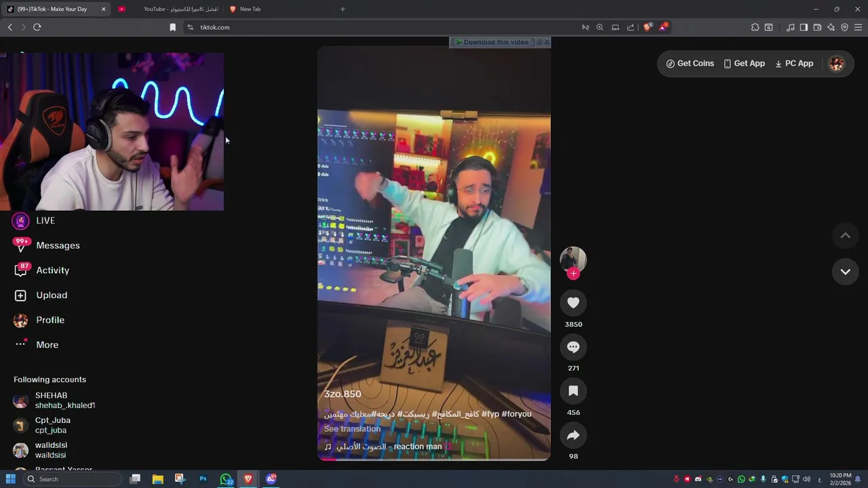Open the music note playlist icon

(790, 27)
